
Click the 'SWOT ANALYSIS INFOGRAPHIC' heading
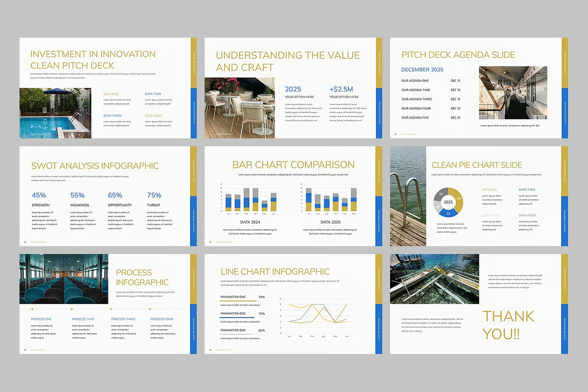point(95,166)
